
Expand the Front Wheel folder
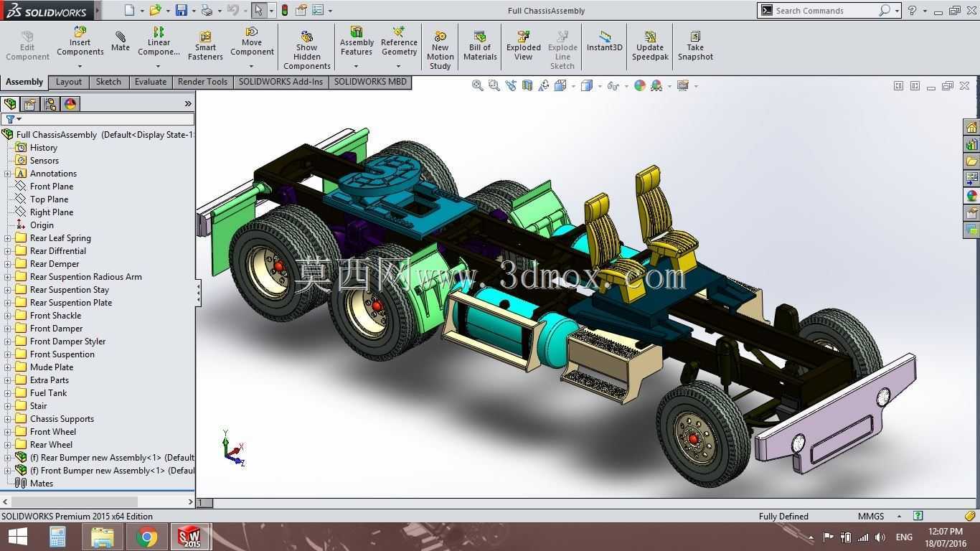8,432
